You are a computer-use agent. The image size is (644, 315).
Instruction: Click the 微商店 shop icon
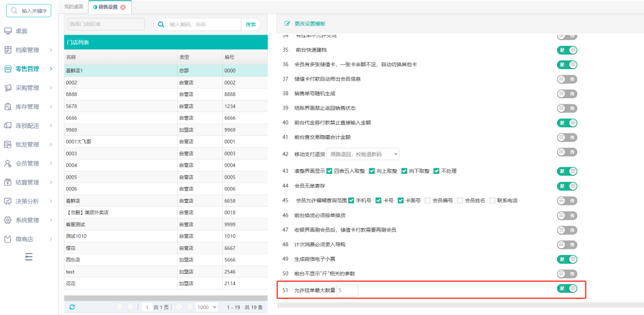[x=8, y=239]
